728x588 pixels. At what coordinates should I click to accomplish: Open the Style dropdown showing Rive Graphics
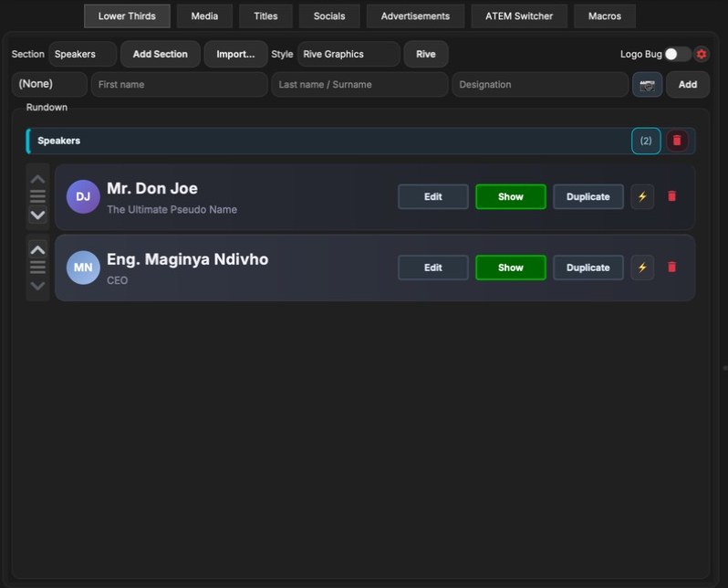(x=348, y=55)
